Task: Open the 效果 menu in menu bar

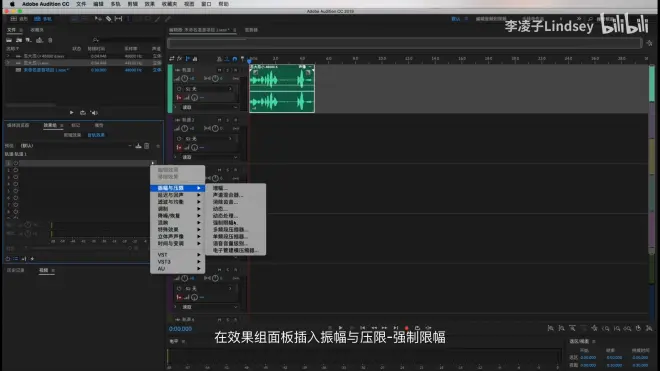Action: [x=149, y=4]
